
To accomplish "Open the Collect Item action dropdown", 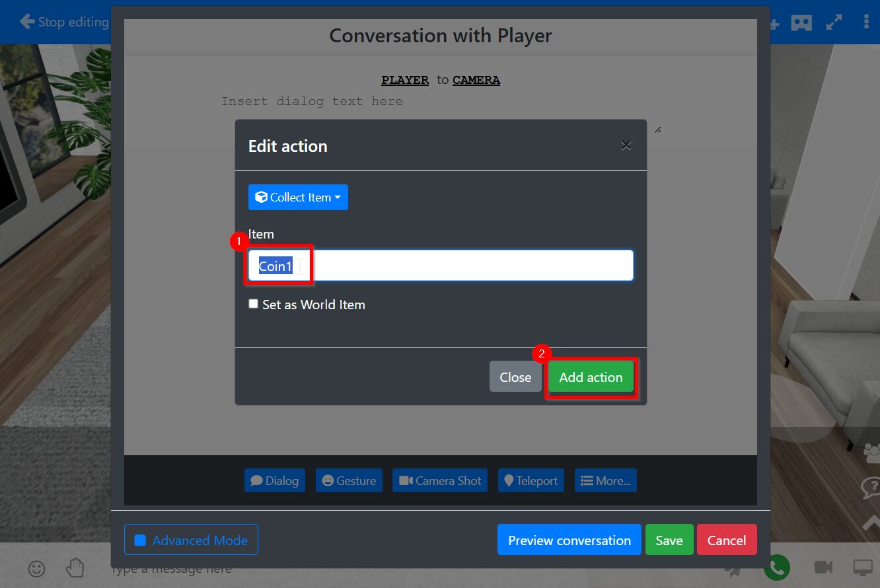I will [298, 198].
